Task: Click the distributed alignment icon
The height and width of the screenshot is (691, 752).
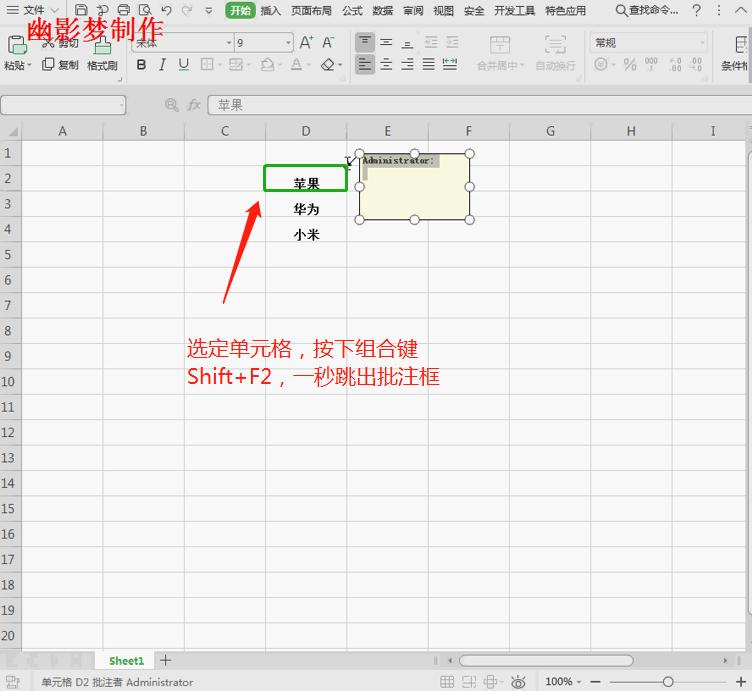Action: (x=450, y=64)
